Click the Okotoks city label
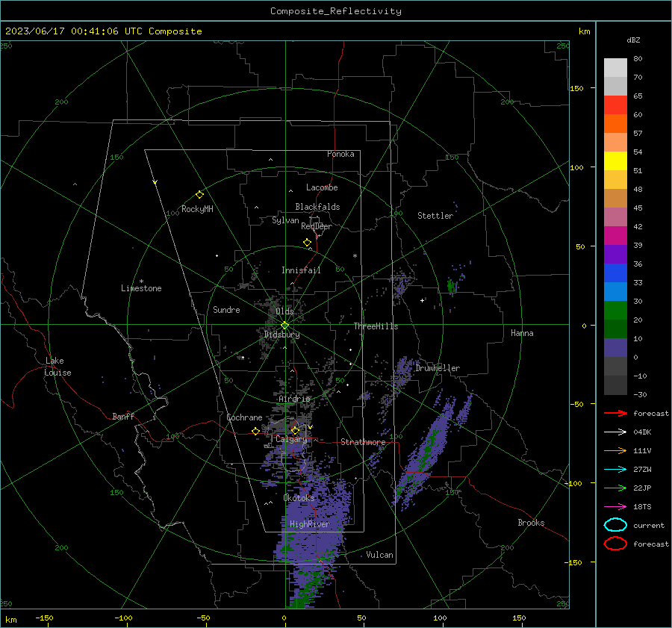The height and width of the screenshot is (628, 672). click(x=299, y=498)
